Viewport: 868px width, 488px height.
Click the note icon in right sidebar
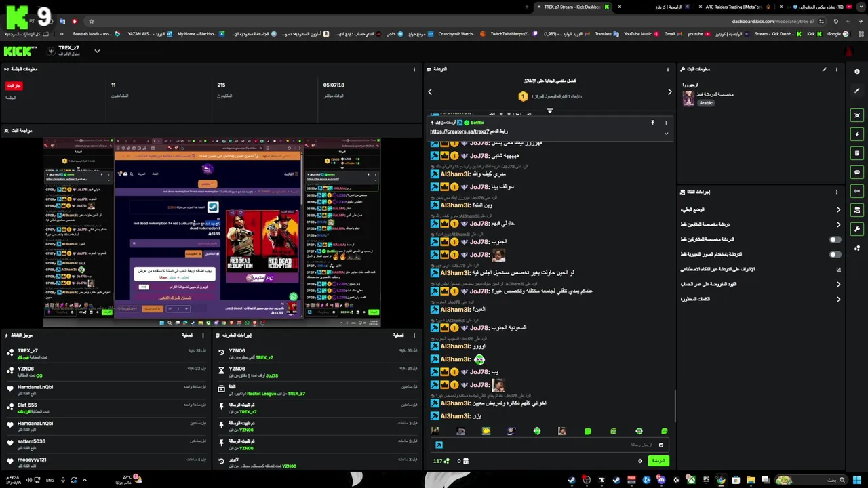[857, 153]
